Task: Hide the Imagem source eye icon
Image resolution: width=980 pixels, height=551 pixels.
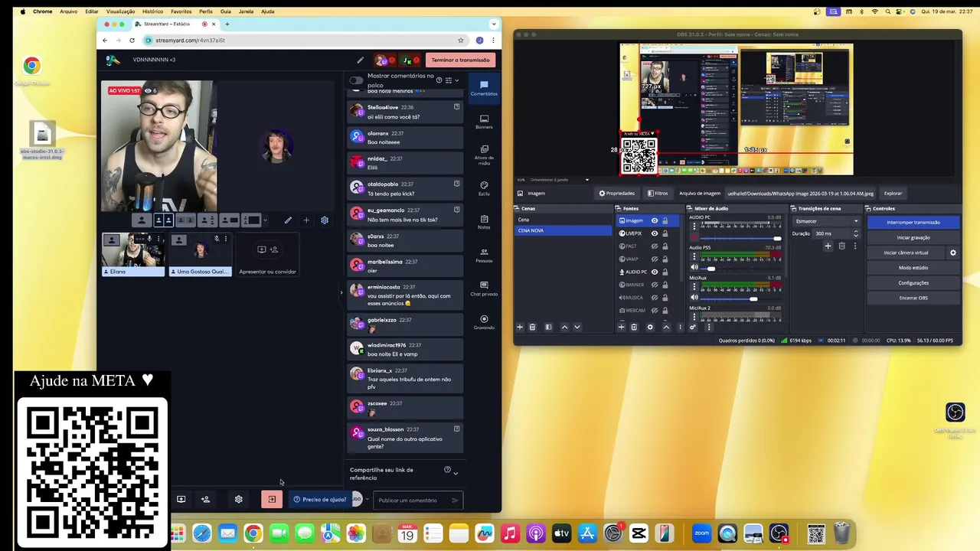Action: pos(655,220)
